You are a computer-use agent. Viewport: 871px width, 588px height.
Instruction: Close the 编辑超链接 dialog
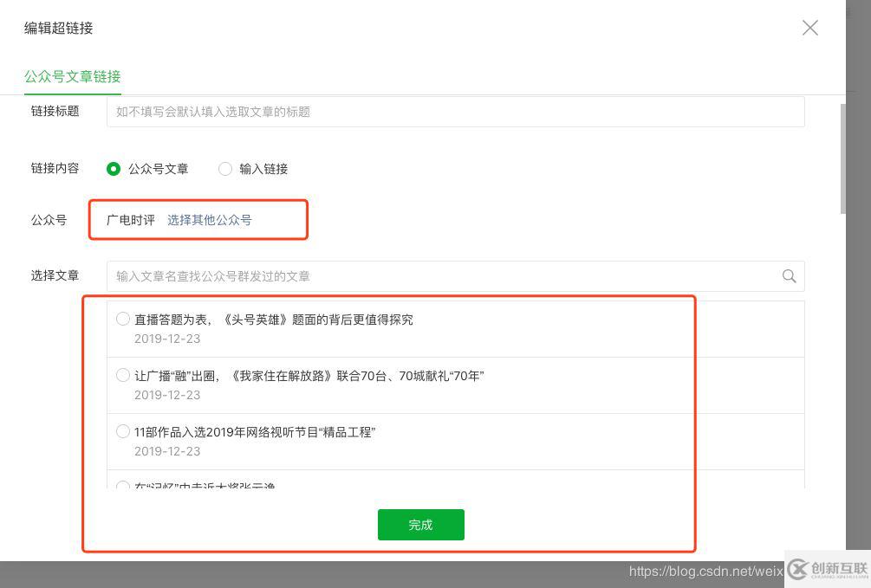click(x=809, y=28)
